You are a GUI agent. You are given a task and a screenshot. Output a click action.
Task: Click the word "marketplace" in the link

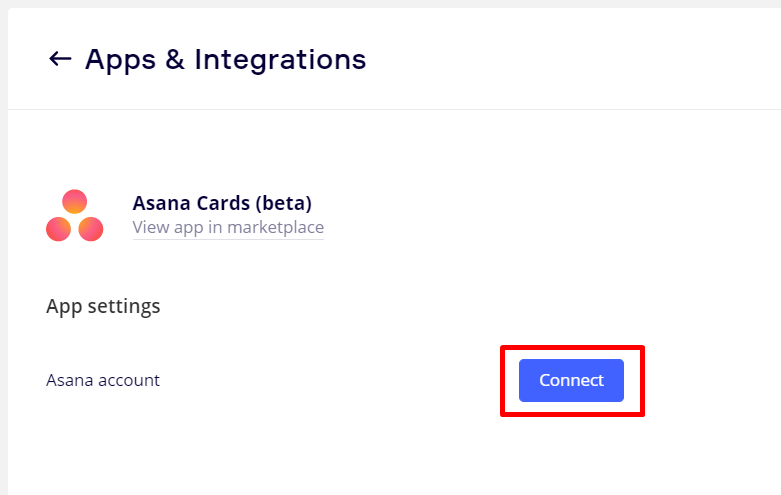coord(275,227)
